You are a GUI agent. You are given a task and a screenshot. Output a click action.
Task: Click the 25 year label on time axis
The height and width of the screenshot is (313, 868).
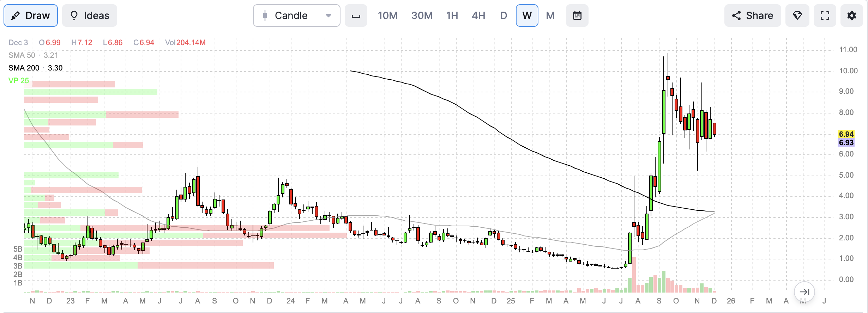(511, 301)
